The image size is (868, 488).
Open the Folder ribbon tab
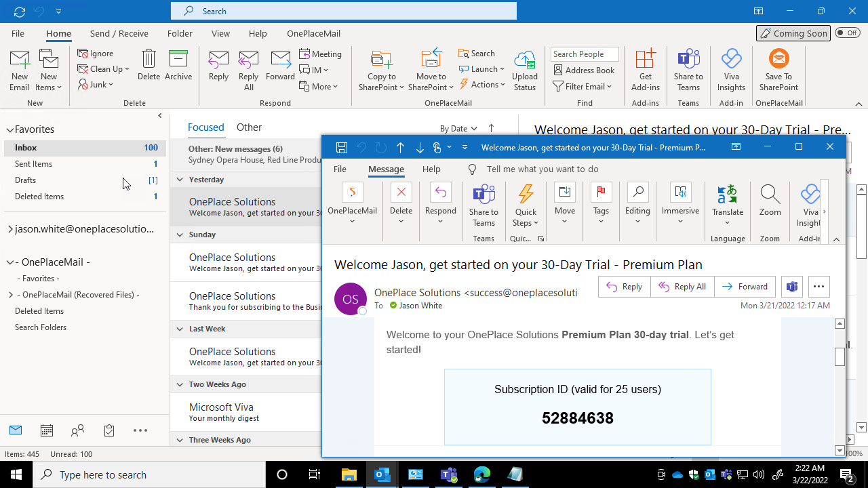pyautogui.click(x=180, y=33)
